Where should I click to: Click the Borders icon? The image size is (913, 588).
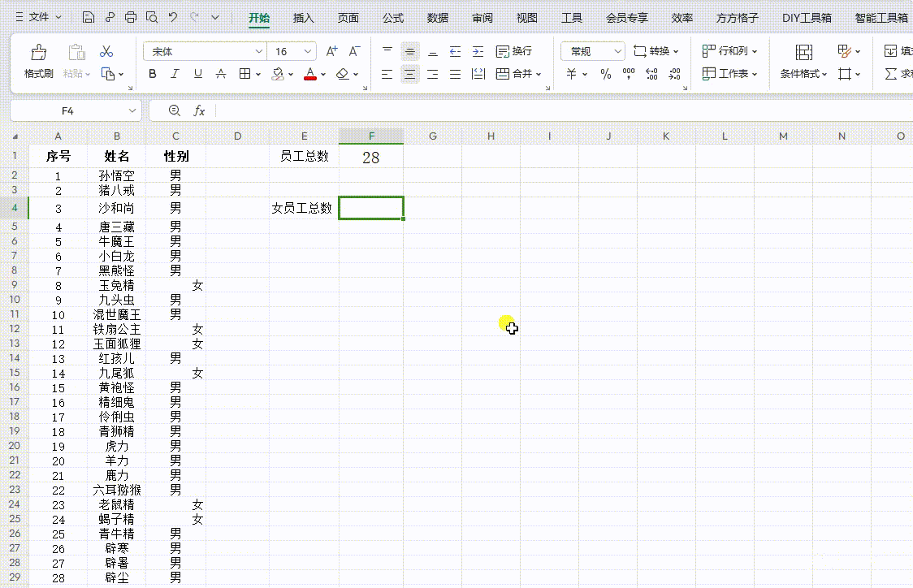click(x=245, y=74)
